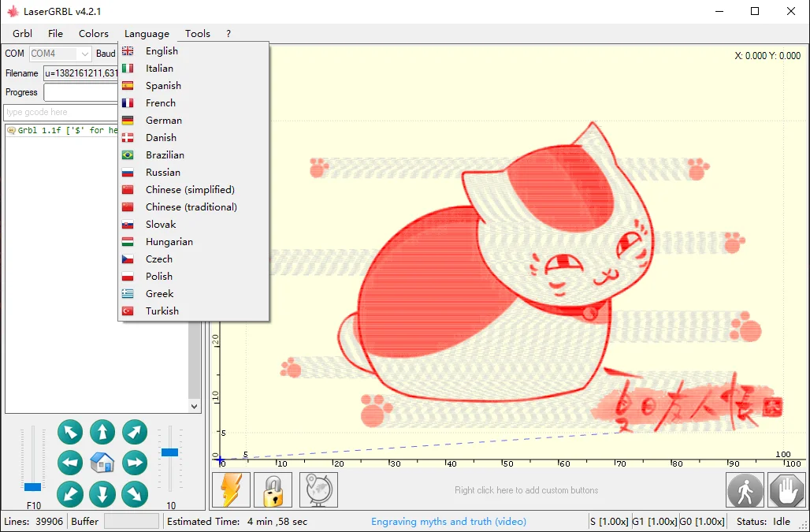Choose Italian language
The height and width of the screenshot is (532, 810).
pyautogui.click(x=193, y=69)
